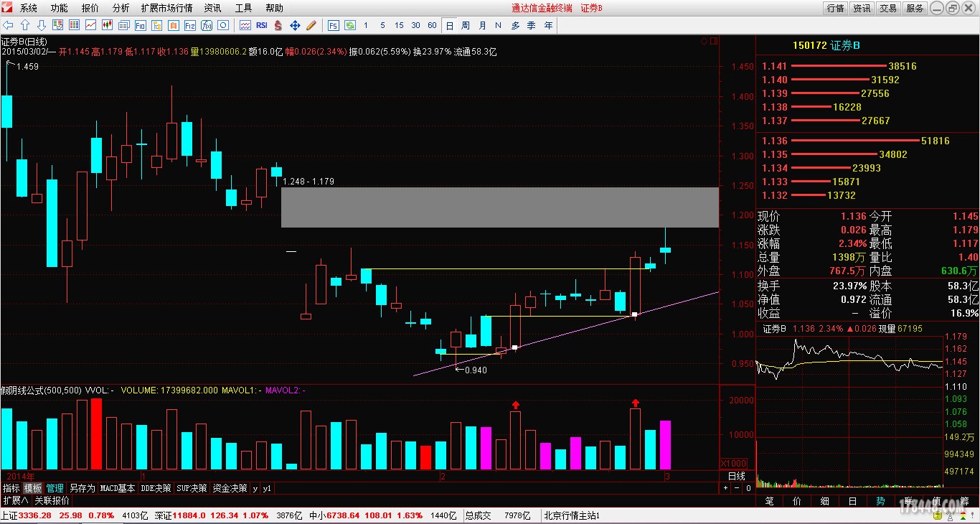Switch to 60-minute period
Screen dimensions: 980x524
tap(432, 25)
